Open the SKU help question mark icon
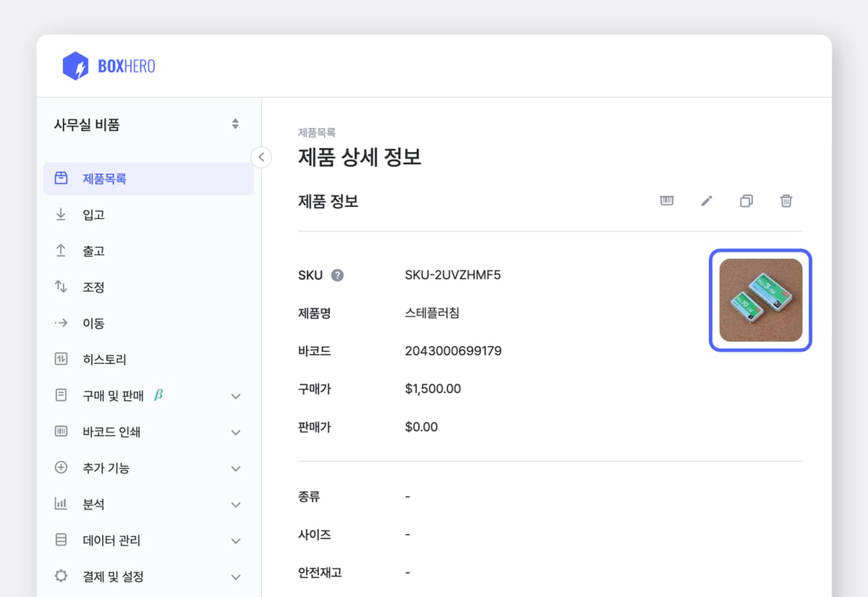Viewport: 868px width, 597px height. pos(337,275)
